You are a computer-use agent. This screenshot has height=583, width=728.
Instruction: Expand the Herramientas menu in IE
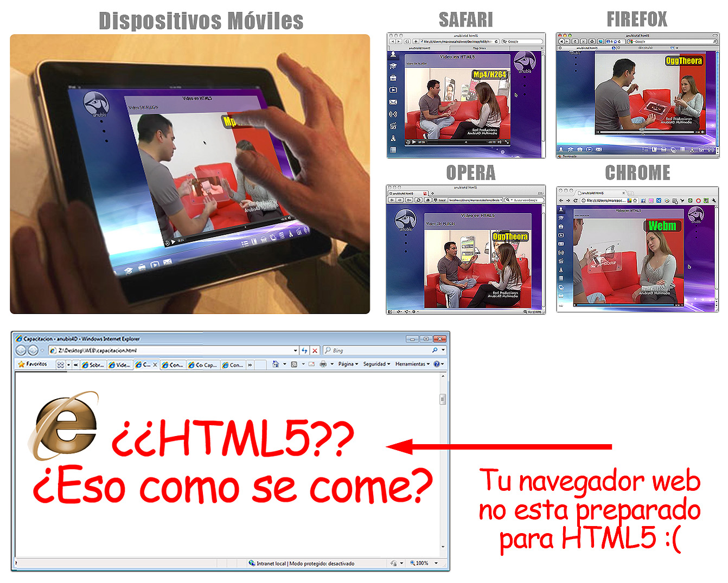[412, 364]
